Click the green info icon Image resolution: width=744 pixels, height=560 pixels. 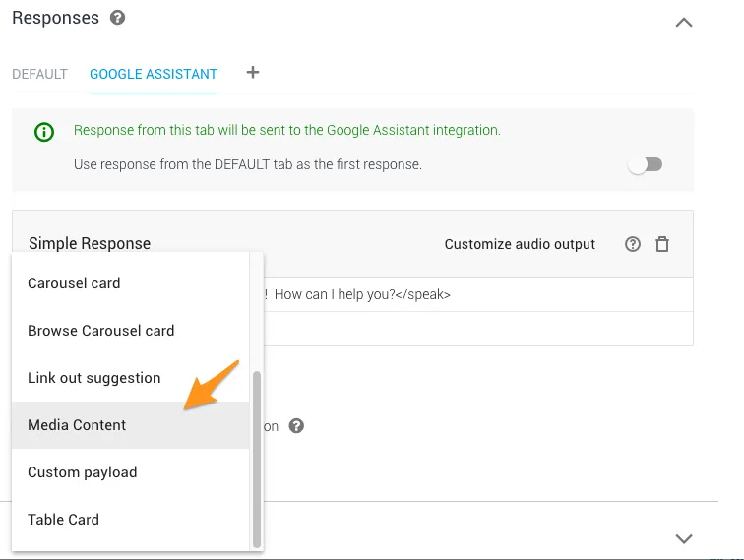coord(44,131)
